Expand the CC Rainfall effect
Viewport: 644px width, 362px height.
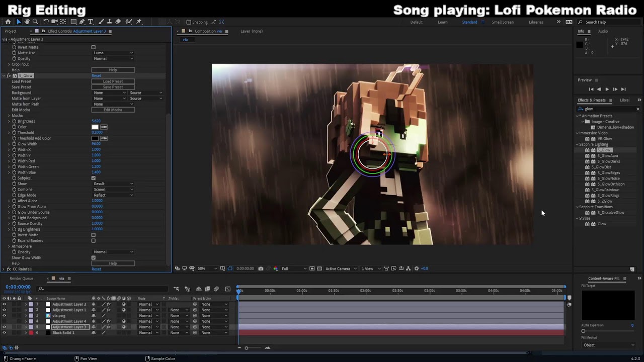[x=3, y=269]
